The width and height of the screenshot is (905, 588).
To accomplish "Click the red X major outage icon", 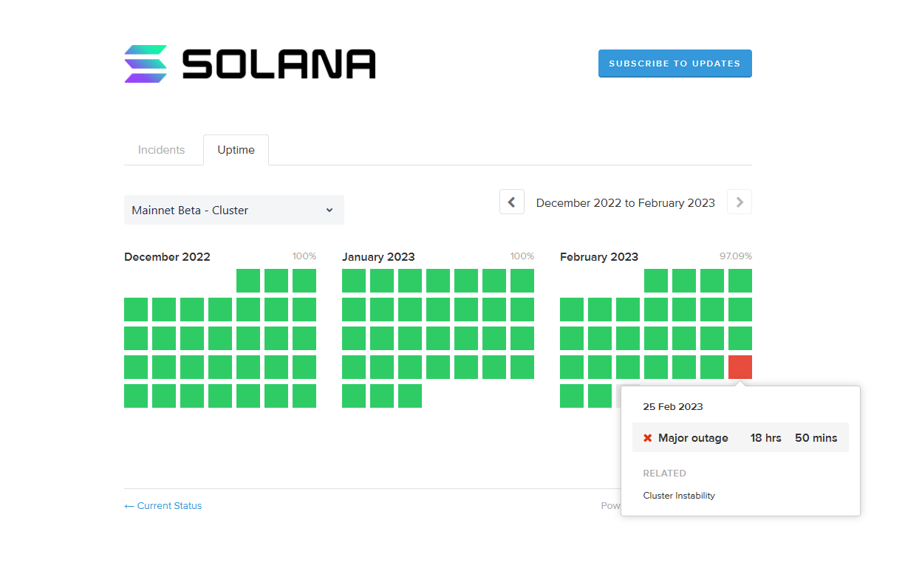I will tap(648, 438).
